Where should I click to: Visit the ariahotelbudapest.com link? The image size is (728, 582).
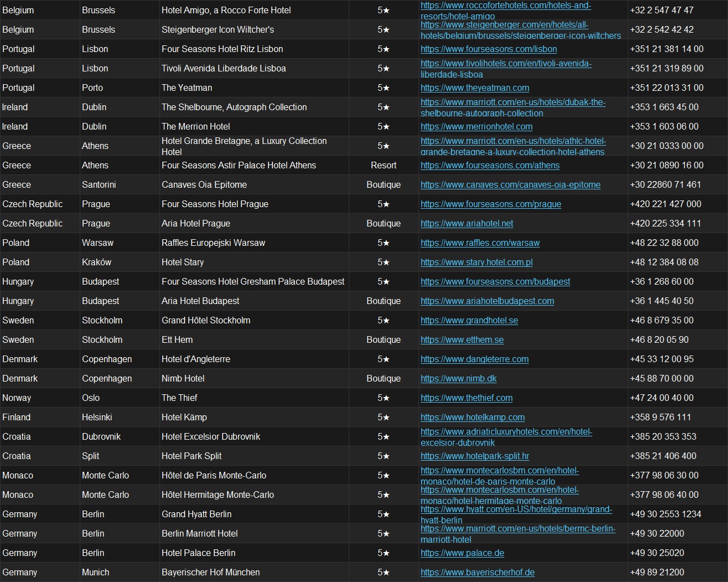[487, 301]
